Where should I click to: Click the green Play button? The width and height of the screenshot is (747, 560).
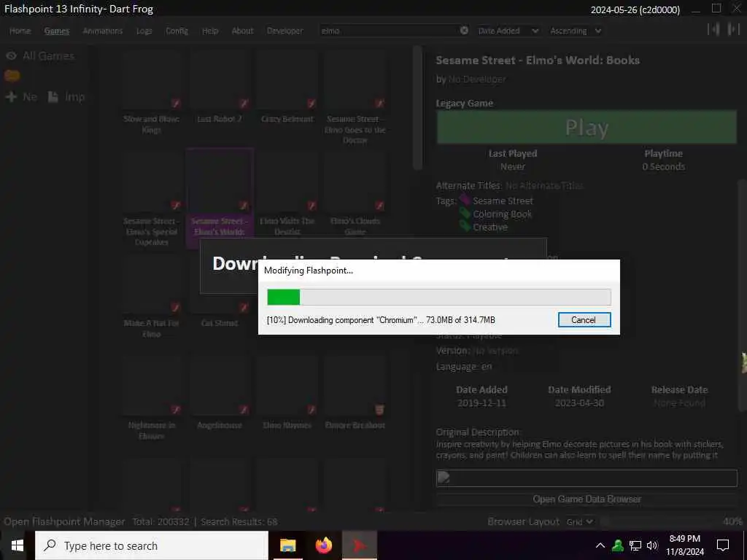click(x=587, y=127)
